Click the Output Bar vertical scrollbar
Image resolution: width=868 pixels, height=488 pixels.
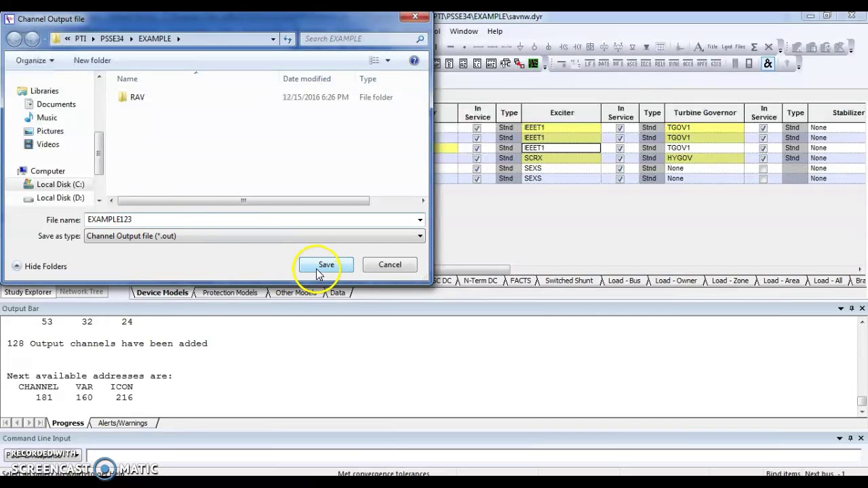pyautogui.click(x=862, y=402)
